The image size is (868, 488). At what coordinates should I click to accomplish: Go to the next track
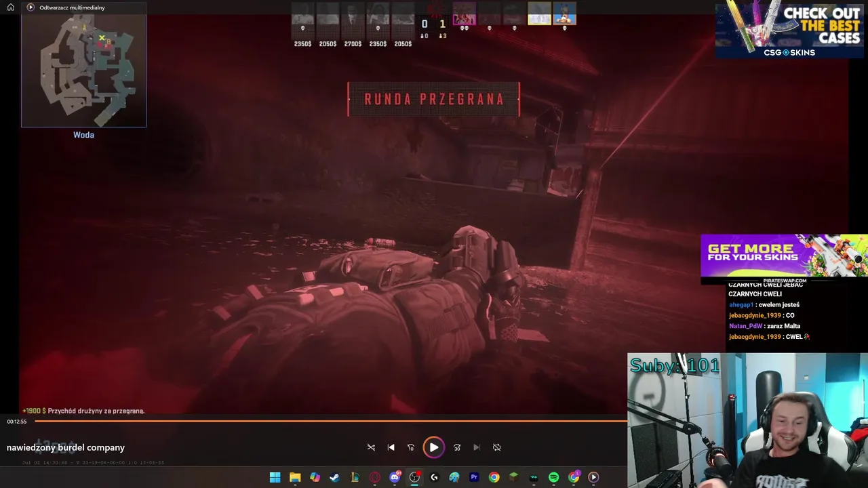[477, 447]
